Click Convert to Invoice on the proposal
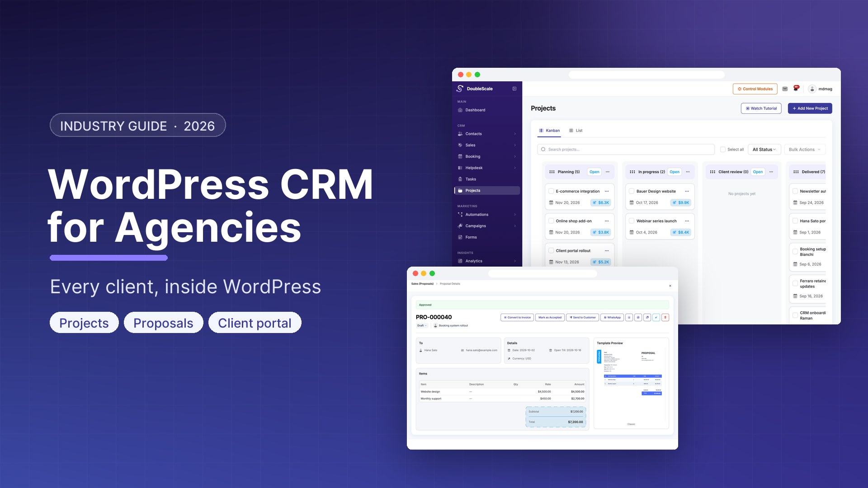This screenshot has height=488, width=868. 517,318
